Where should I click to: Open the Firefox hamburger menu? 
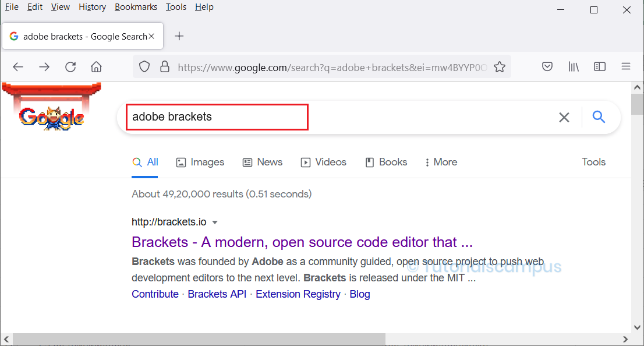click(626, 66)
